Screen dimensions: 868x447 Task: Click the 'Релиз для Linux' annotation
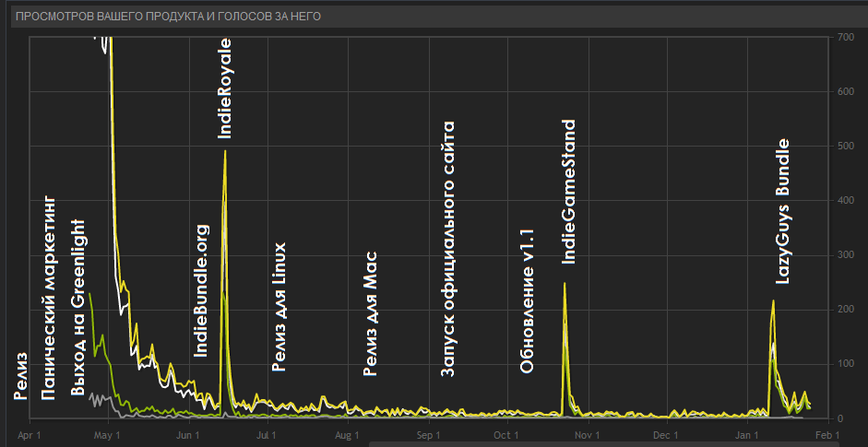pyautogui.click(x=279, y=307)
